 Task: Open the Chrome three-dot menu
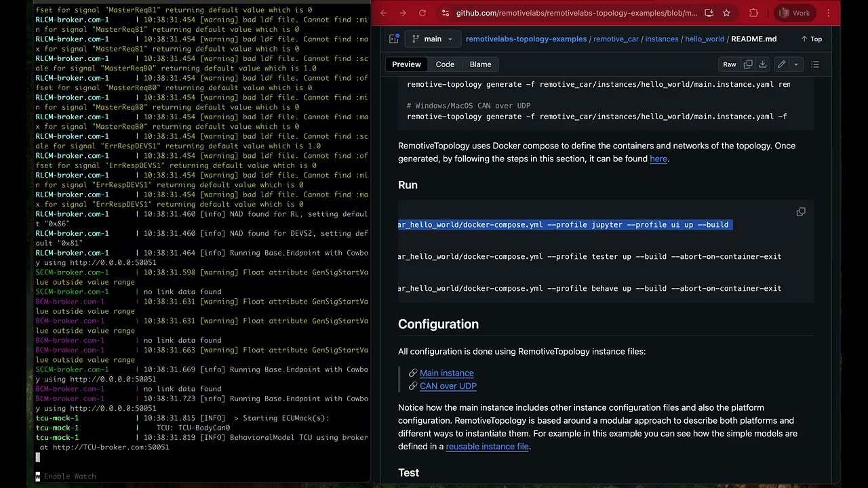click(x=828, y=13)
